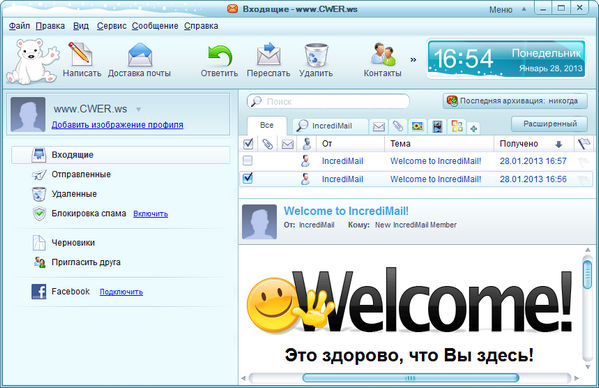Image resolution: width=599 pixels, height=388 pixels.
Task: Click the unread mail filter envelope tab
Action: (x=379, y=126)
